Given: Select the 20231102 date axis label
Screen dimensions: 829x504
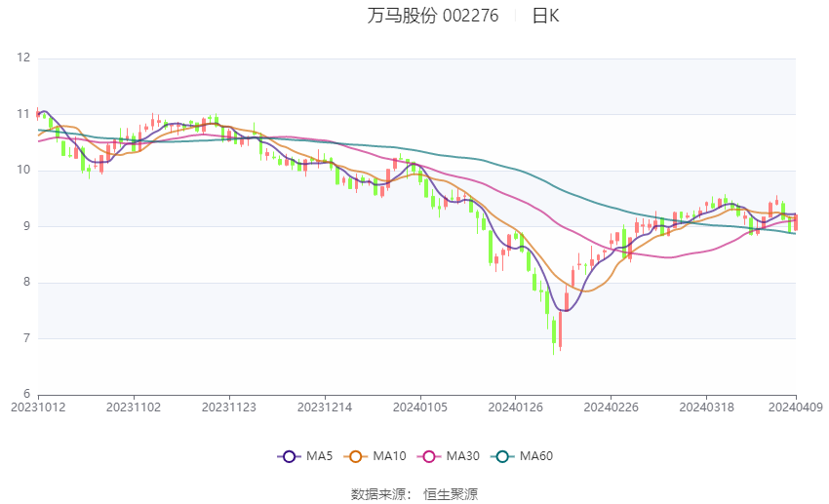Looking at the screenshot, I should click(x=134, y=407).
